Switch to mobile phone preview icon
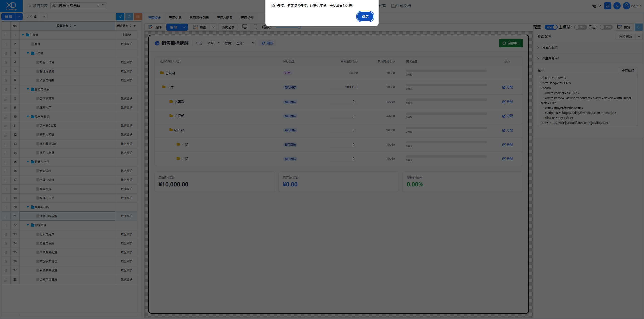 coord(255,27)
